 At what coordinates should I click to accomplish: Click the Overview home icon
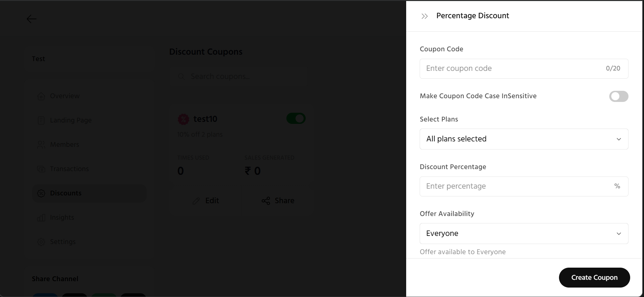point(41,96)
